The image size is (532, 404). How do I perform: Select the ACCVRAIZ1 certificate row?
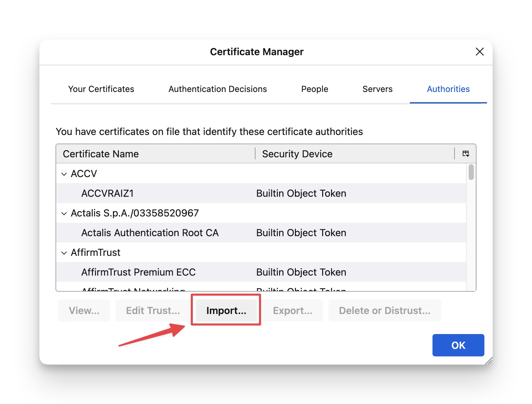coord(107,193)
